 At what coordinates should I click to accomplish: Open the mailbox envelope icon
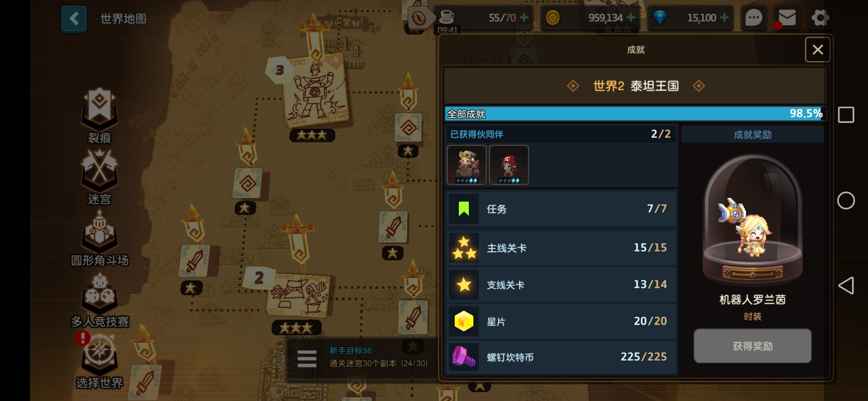(787, 17)
